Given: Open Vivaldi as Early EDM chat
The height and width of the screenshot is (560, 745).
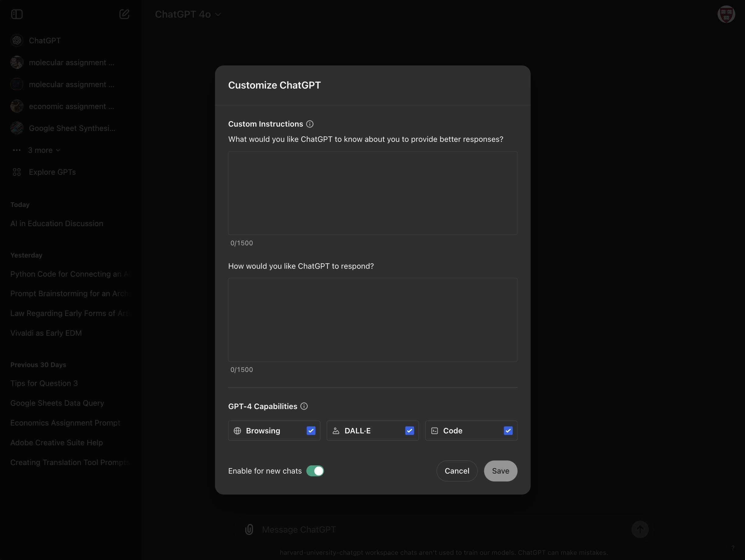Looking at the screenshot, I should click(x=46, y=333).
